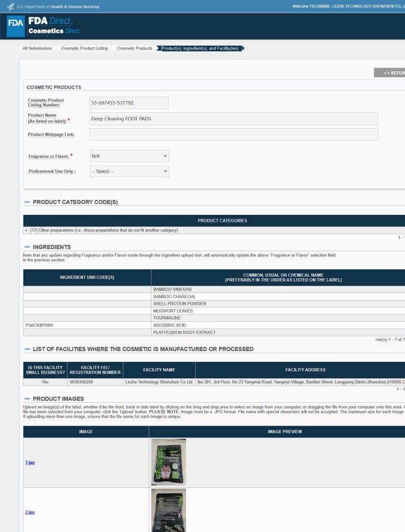Click the Cosmetic Product Listing Number field
This screenshot has height=532, width=405.
(x=129, y=103)
